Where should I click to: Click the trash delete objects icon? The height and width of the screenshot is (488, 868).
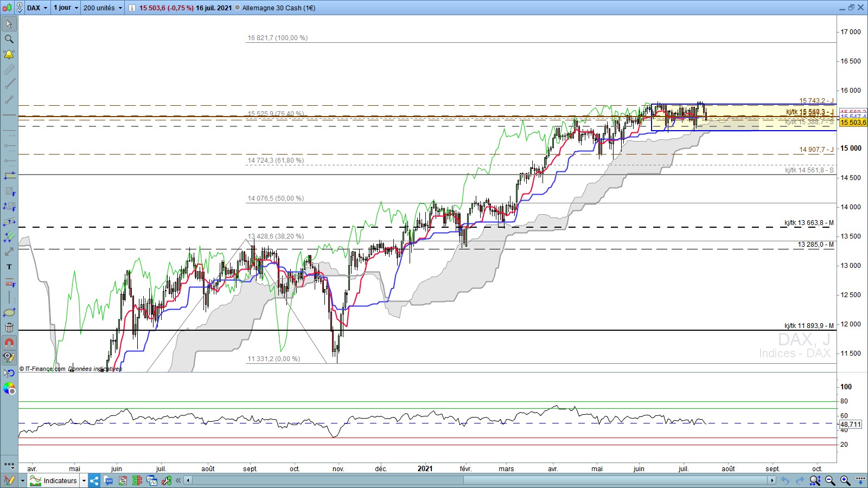pyautogui.click(x=9, y=328)
